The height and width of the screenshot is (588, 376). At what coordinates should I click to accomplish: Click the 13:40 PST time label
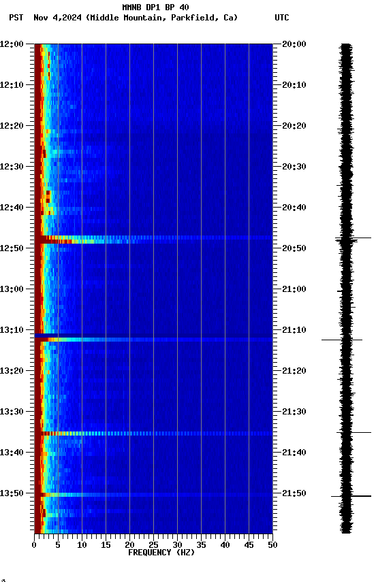point(12,453)
